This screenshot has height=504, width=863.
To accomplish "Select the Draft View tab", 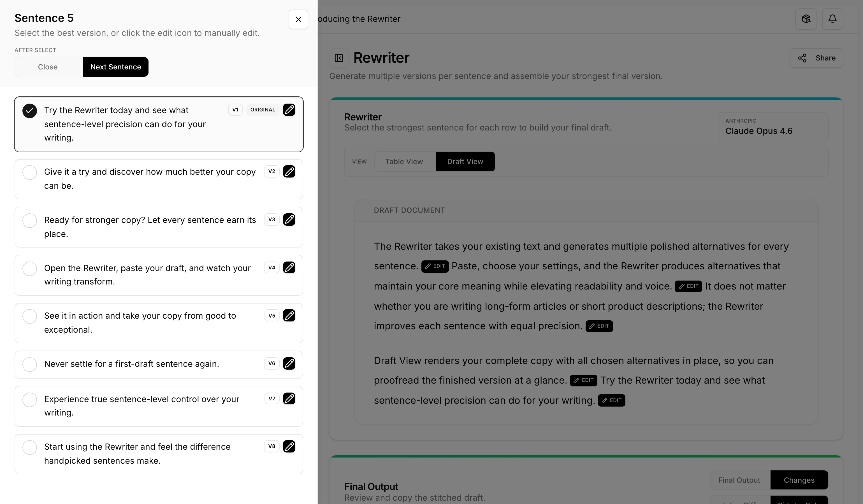I will pyautogui.click(x=465, y=162).
